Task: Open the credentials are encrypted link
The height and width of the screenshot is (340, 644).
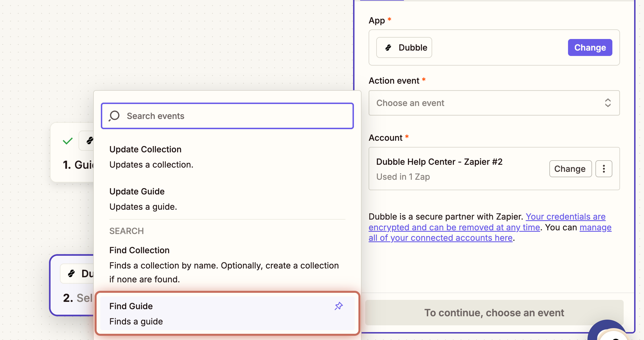Action: (487, 222)
